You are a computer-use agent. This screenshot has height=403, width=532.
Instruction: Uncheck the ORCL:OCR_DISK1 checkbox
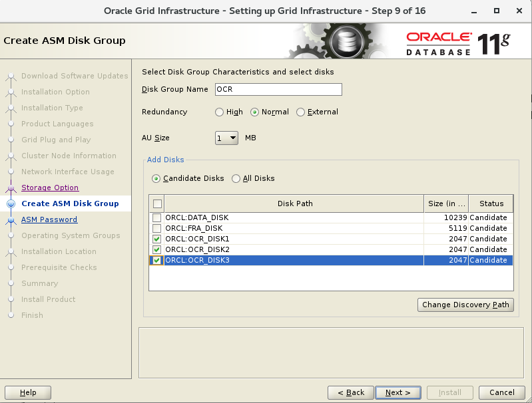point(156,239)
